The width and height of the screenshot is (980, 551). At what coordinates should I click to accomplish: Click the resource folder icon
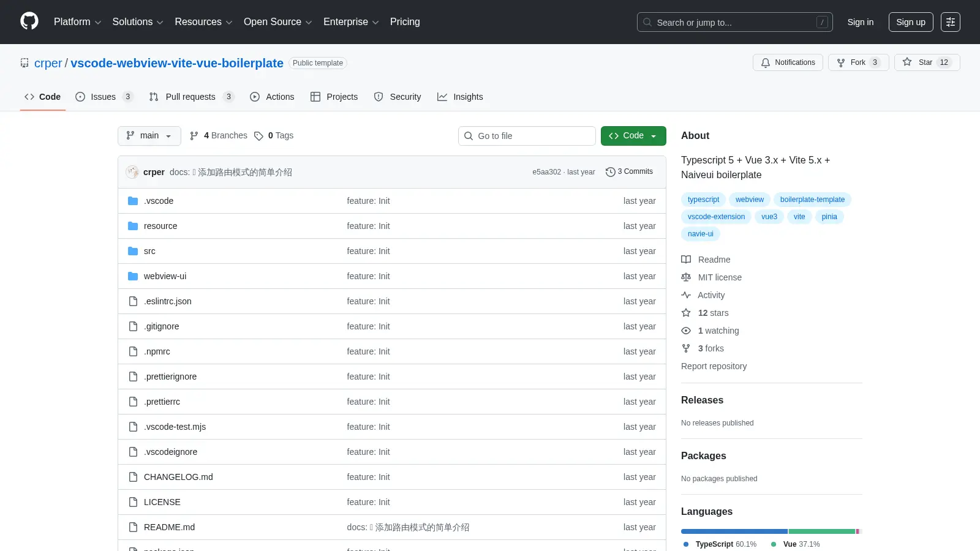click(133, 226)
